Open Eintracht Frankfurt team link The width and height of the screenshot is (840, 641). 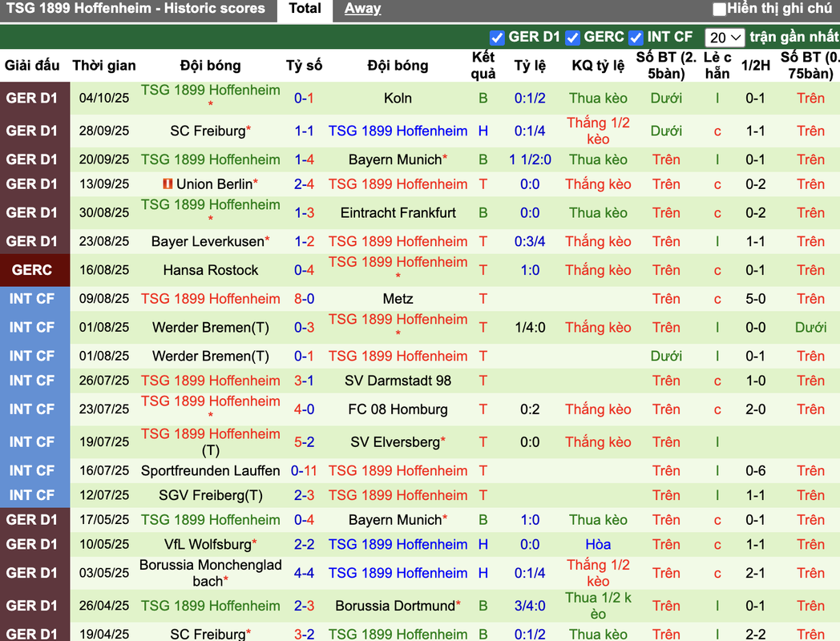click(x=398, y=212)
